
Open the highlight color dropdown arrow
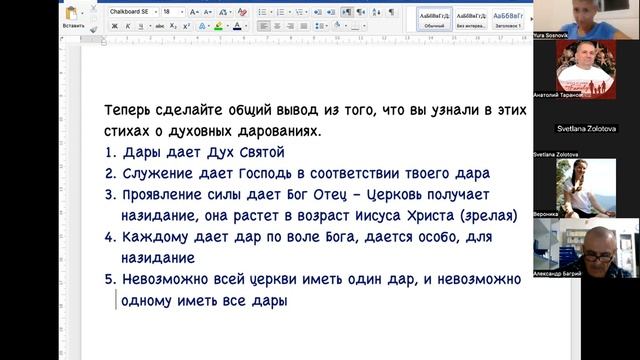pyautogui.click(x=227, y=27)
